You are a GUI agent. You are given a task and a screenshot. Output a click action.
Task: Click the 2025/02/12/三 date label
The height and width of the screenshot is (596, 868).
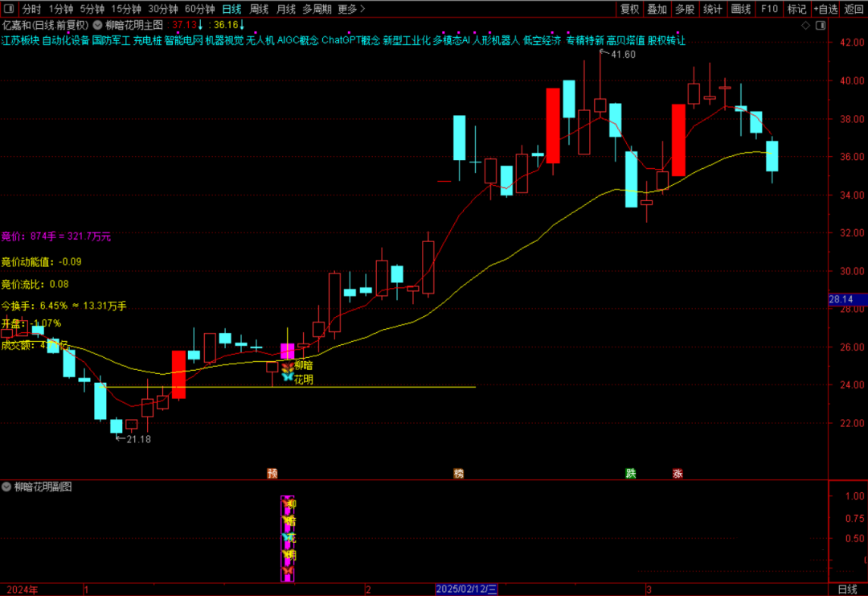pos(467,590)
